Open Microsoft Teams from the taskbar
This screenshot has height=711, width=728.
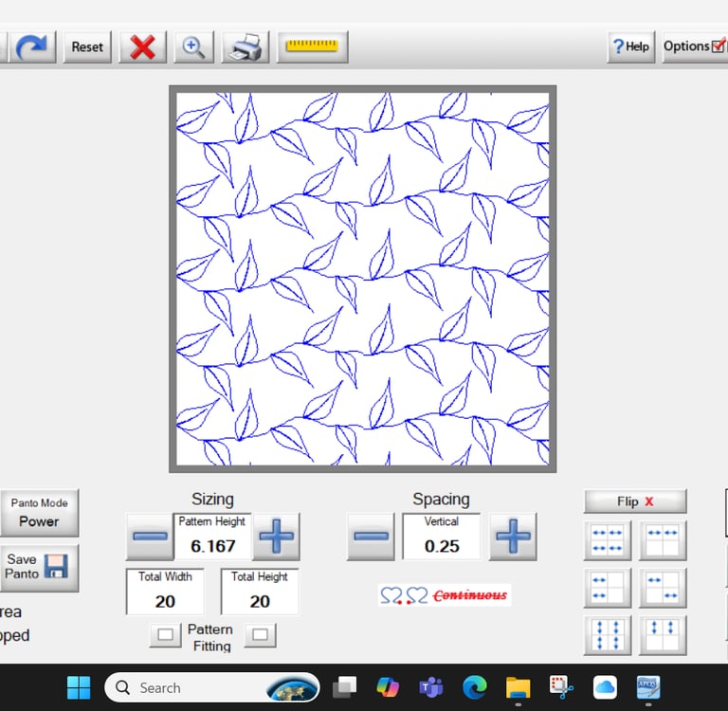pyautogui.click(x=431, y=687)
